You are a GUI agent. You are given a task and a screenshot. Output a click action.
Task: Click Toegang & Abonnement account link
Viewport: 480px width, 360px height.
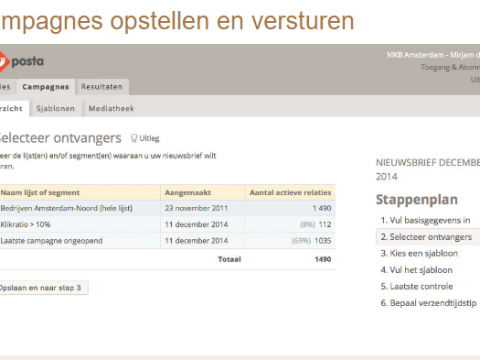point(450,67)
